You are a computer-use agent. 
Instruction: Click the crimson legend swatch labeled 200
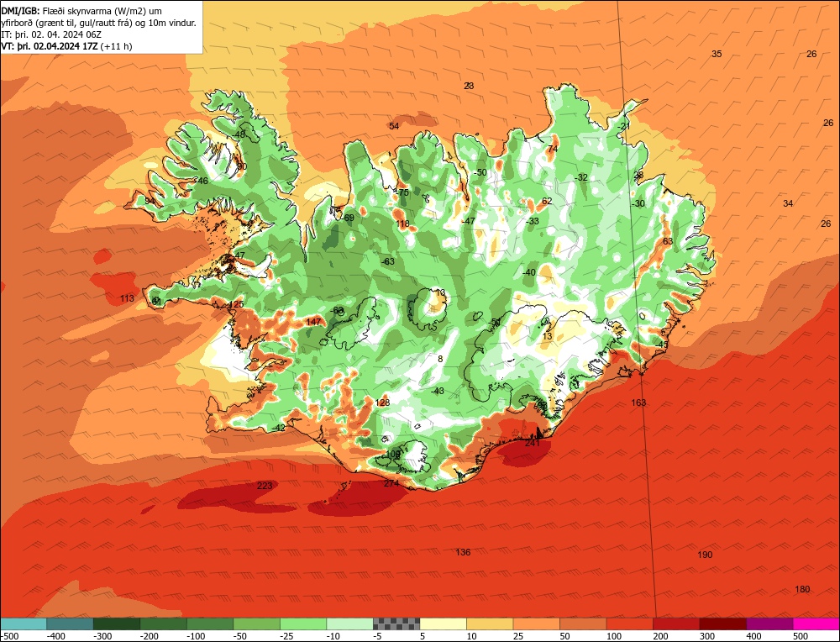(676, 624)
